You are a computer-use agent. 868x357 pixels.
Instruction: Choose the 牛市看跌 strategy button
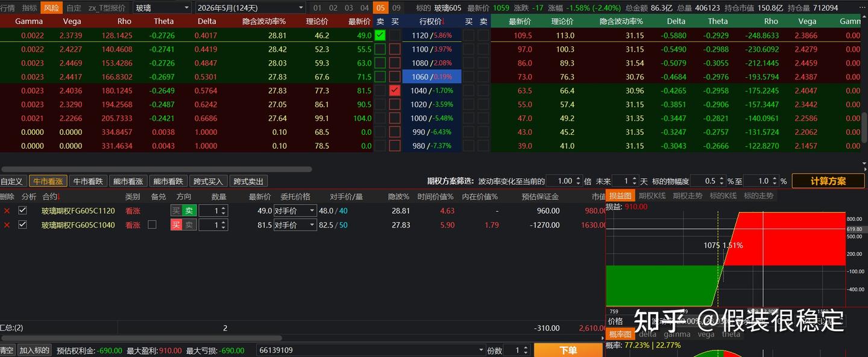click(x=88, y=181)
